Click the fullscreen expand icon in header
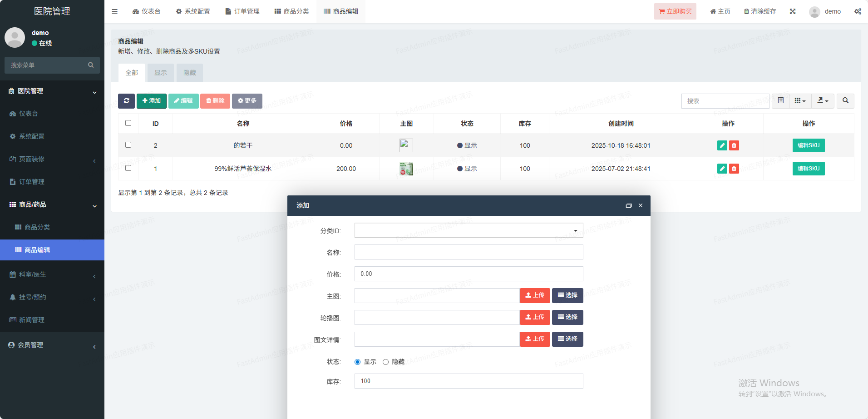 pyautogui.click(x=793, y=11)
